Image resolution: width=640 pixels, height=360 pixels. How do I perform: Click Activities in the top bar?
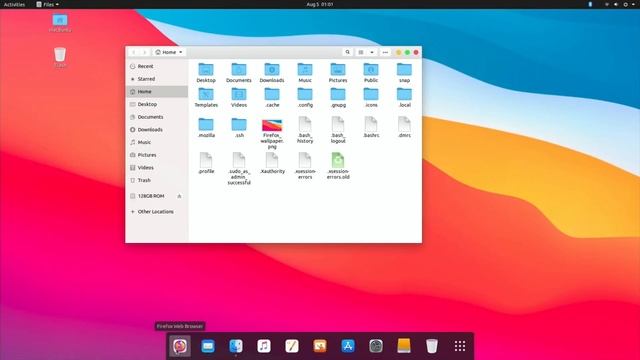(14, 4)
